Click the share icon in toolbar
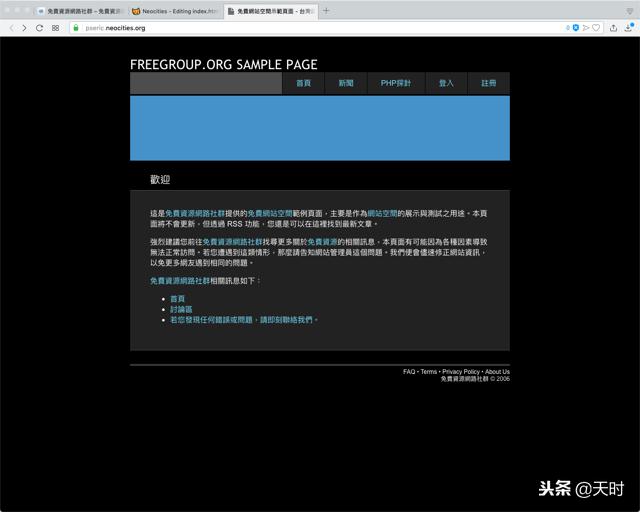Viewport: 640px width, 512px height. click(612, 28)
